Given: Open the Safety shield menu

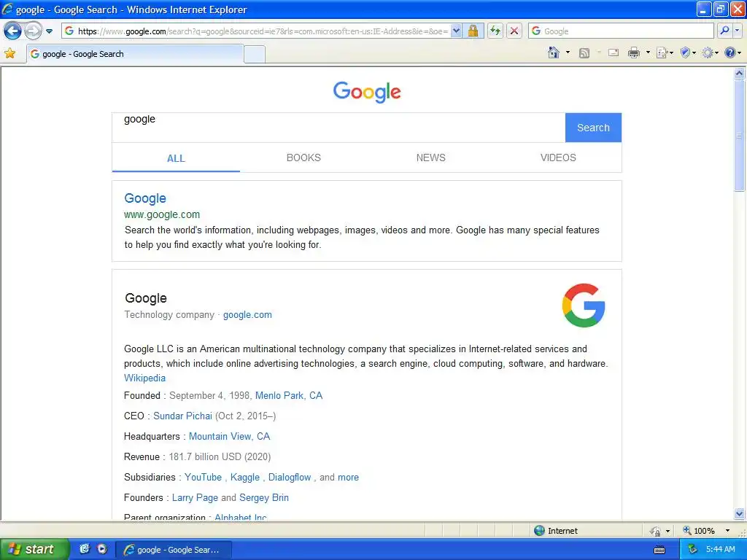Looking at the screenshot, I should coord(688,52).
